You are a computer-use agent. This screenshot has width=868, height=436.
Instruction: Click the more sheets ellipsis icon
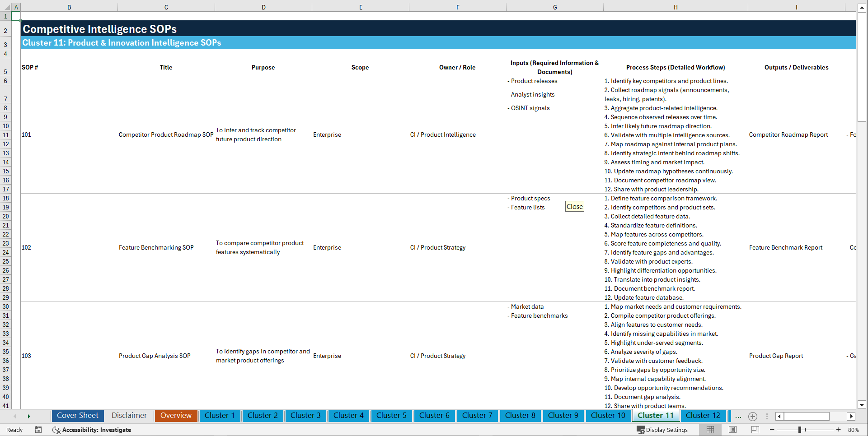point(738,416)
